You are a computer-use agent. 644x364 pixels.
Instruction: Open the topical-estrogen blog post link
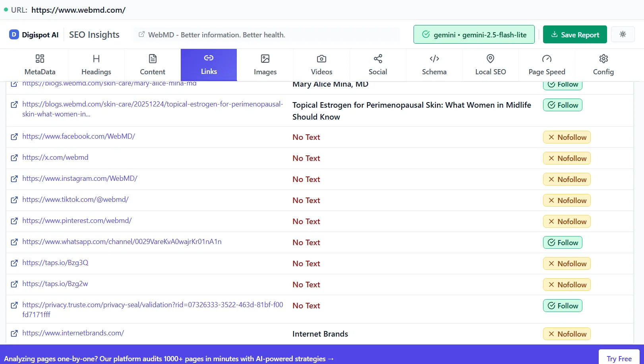point(153,109)
